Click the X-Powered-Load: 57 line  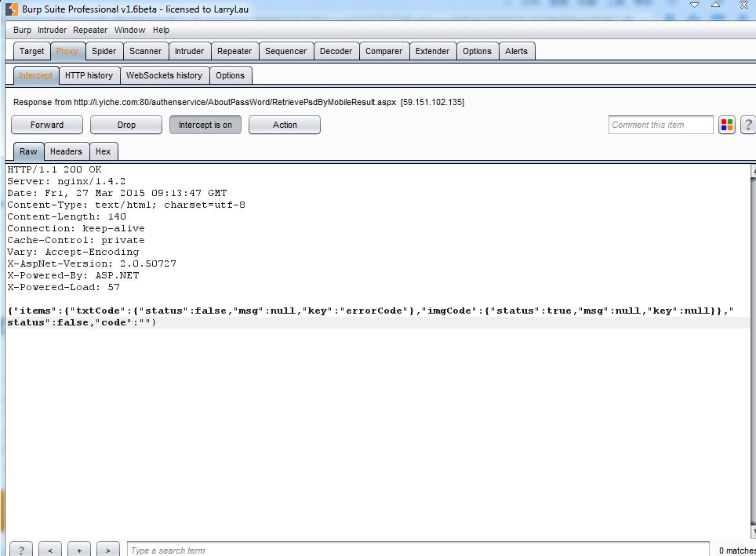click(x=64, y=287)
